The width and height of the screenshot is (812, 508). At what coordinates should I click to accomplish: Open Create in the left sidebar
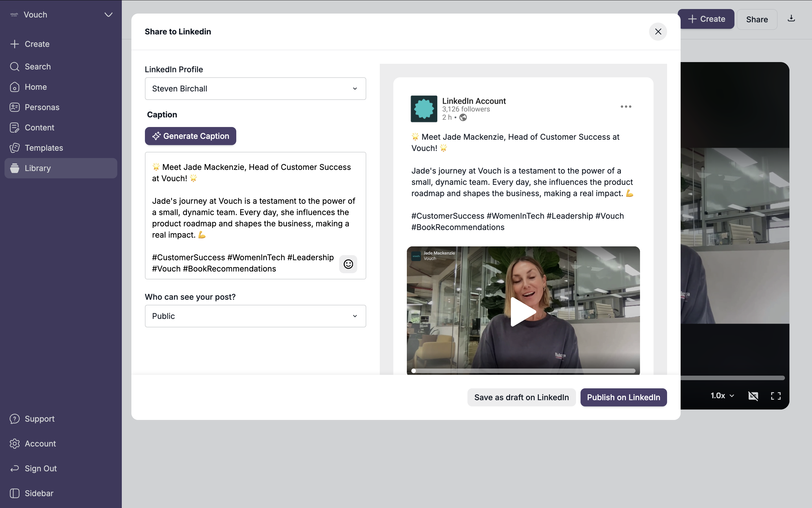pos(61,44)
